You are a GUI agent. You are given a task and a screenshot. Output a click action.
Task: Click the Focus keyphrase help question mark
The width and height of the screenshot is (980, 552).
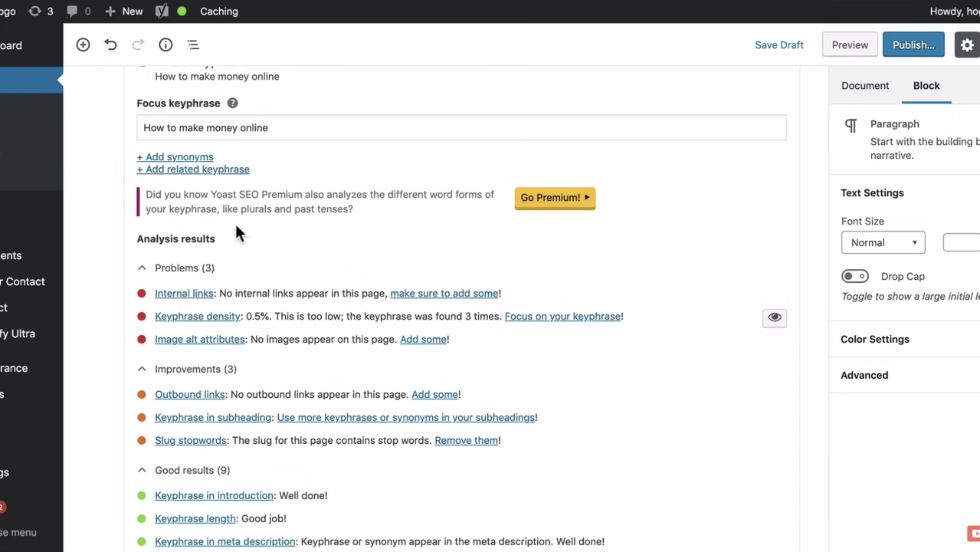click(232, 103)
